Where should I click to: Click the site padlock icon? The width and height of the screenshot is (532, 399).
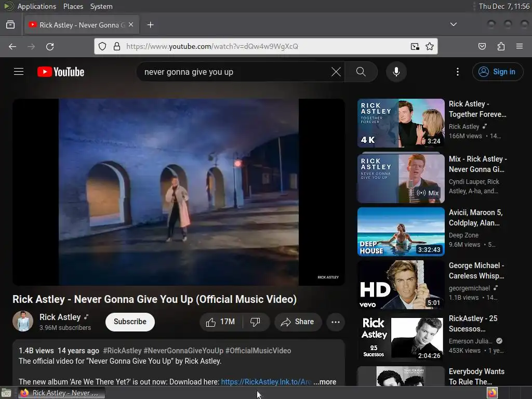click(117, 46)
